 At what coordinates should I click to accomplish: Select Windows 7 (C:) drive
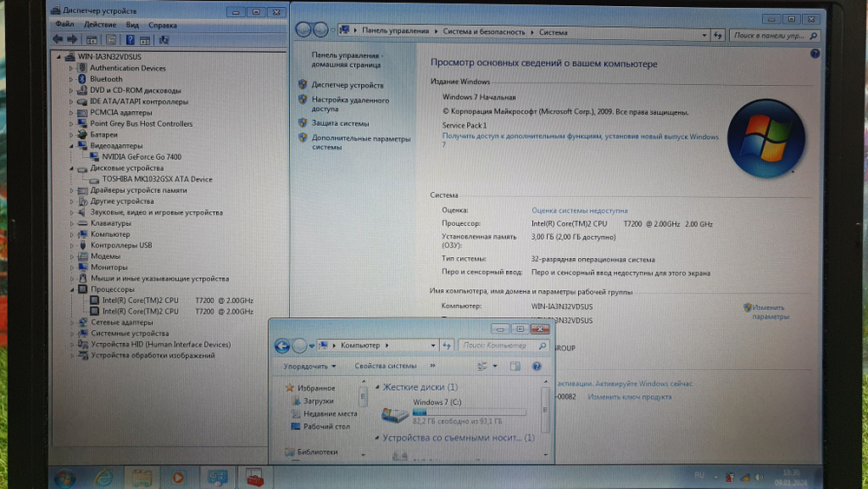(x=453, y=412)
